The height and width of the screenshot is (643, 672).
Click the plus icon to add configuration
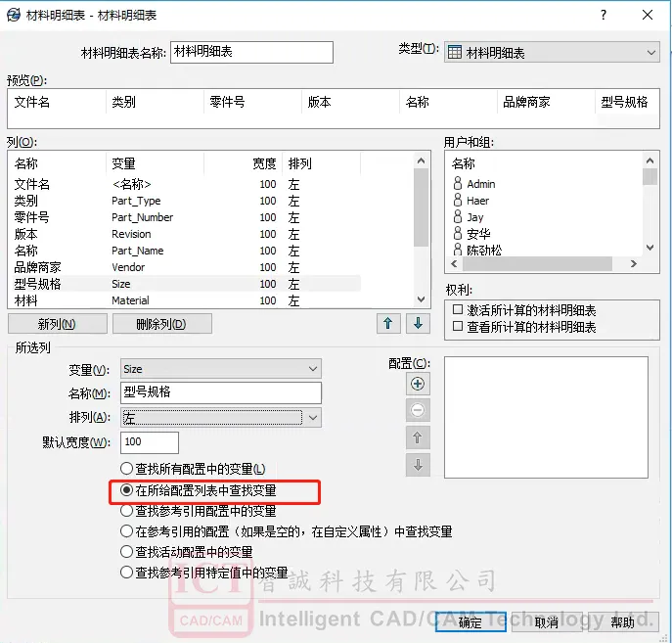click(x=418, y=385)
